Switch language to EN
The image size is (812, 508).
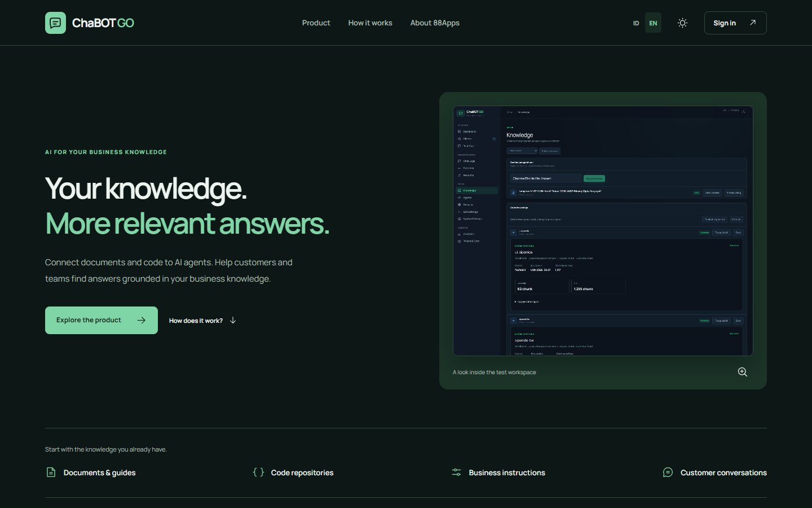[x=653, y=23]
